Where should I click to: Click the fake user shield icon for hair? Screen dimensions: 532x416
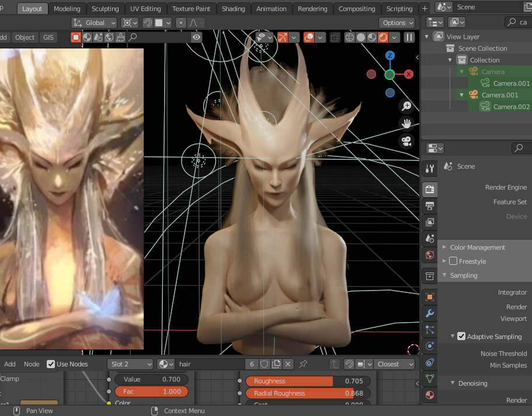(x=265, y=364)
